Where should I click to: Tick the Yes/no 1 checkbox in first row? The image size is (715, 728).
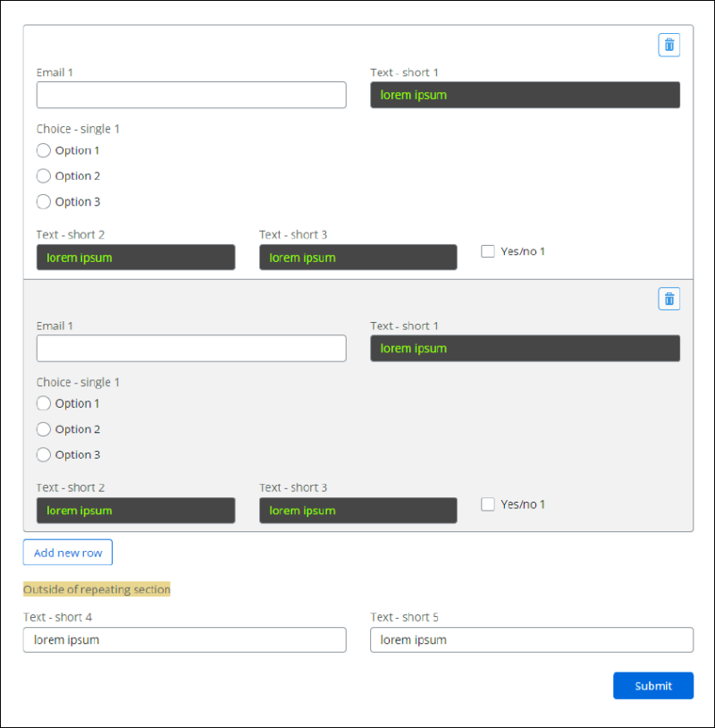coord(488,251)
